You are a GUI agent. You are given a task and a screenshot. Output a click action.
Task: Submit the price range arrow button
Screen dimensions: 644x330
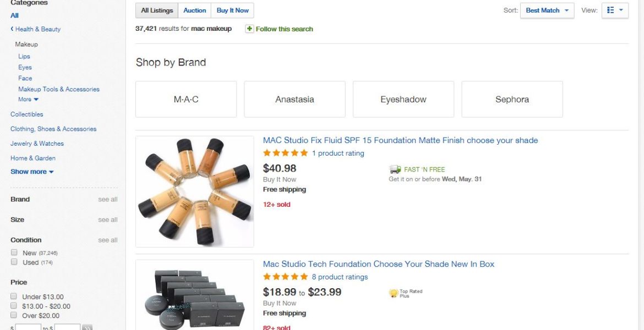click(x=87, y=328)
